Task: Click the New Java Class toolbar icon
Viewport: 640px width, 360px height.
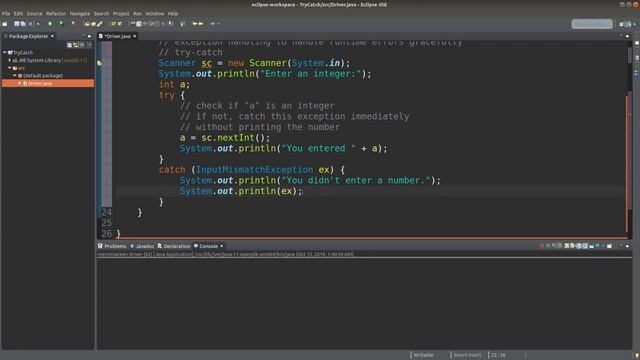Action: 120,24
